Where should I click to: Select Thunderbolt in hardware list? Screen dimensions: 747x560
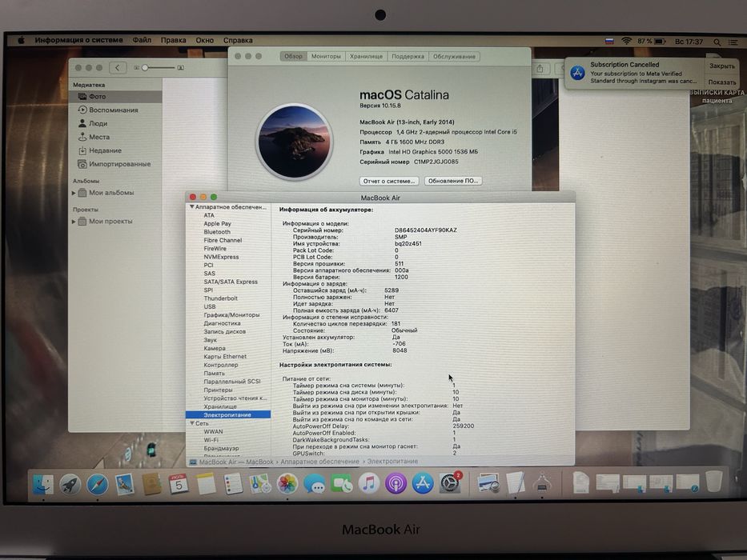pyautogui.click(x=220, y=298)
